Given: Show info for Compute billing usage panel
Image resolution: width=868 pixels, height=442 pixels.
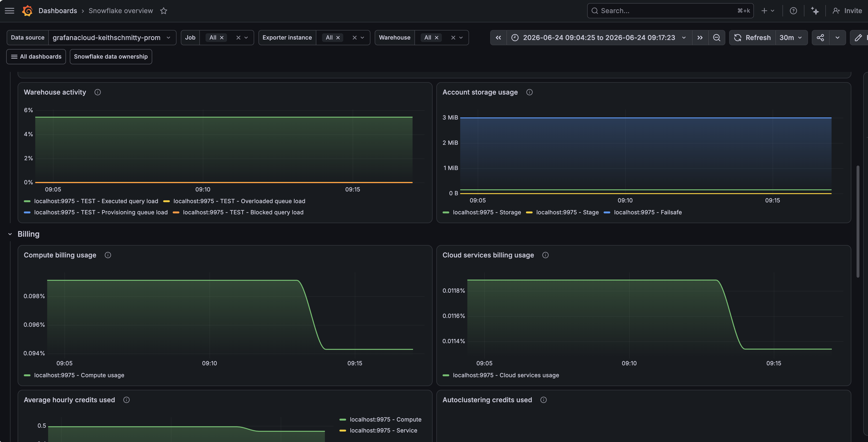Looking at the screenshot, I should tap(108, 255).
